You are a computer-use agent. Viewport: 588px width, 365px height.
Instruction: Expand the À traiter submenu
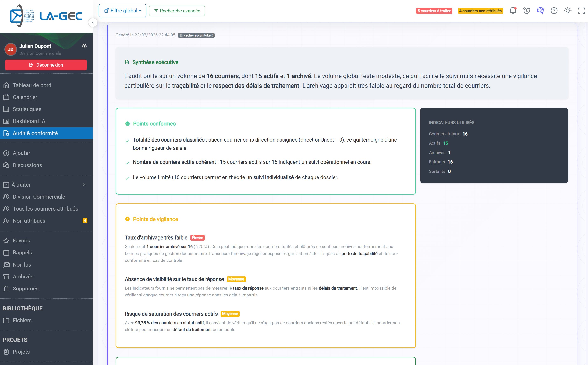tap(84, 185)
